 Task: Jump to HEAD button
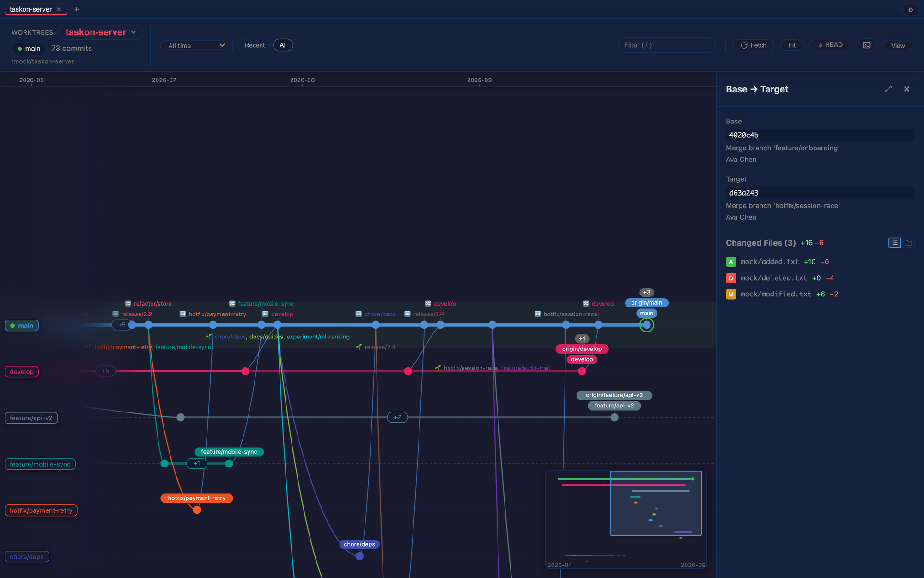tap(830, 45)
